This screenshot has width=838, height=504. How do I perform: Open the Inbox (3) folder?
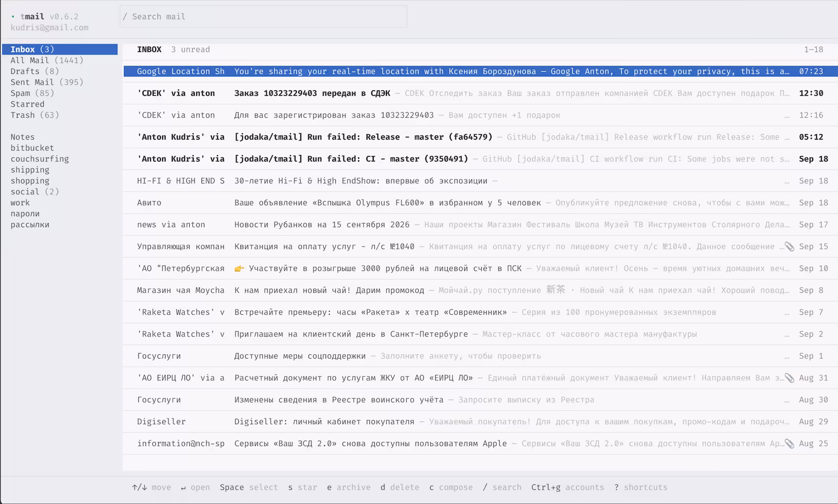click(x=60, y=49)
